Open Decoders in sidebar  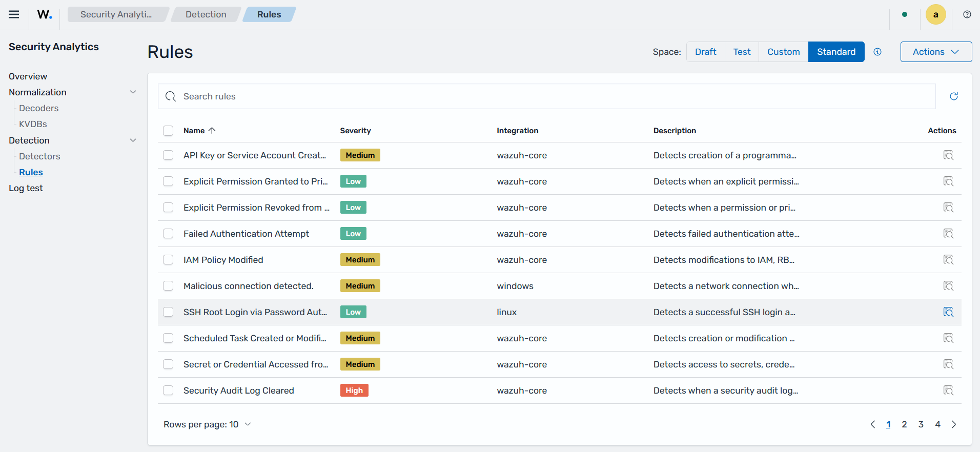click(38, 108)
